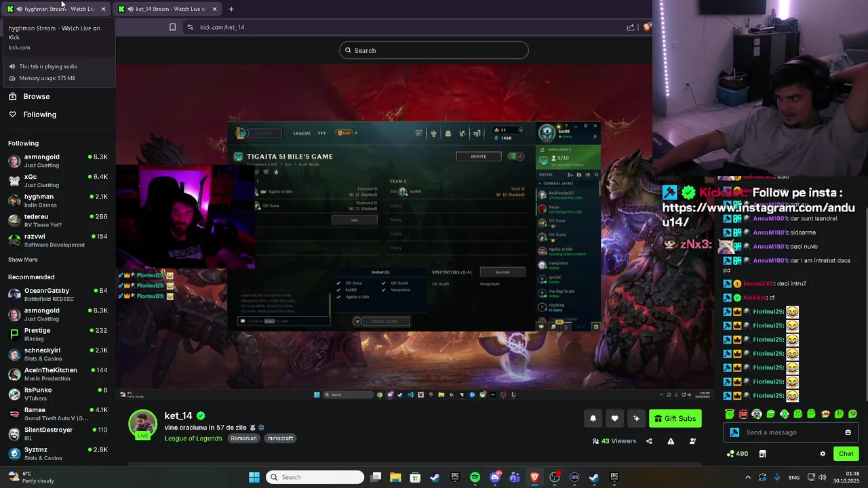868x488 pixels.
Task: Click the 490 channel points icon
Action: [737, 454]
